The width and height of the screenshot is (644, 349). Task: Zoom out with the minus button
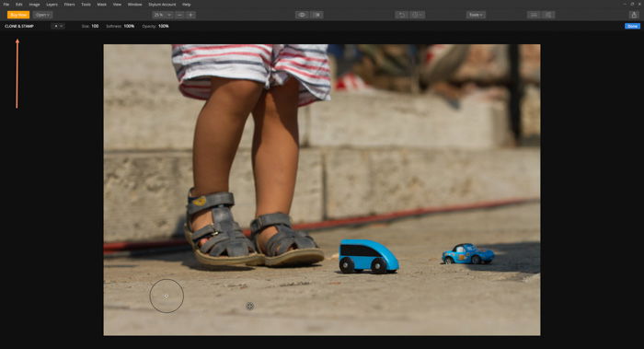point(180,15)
